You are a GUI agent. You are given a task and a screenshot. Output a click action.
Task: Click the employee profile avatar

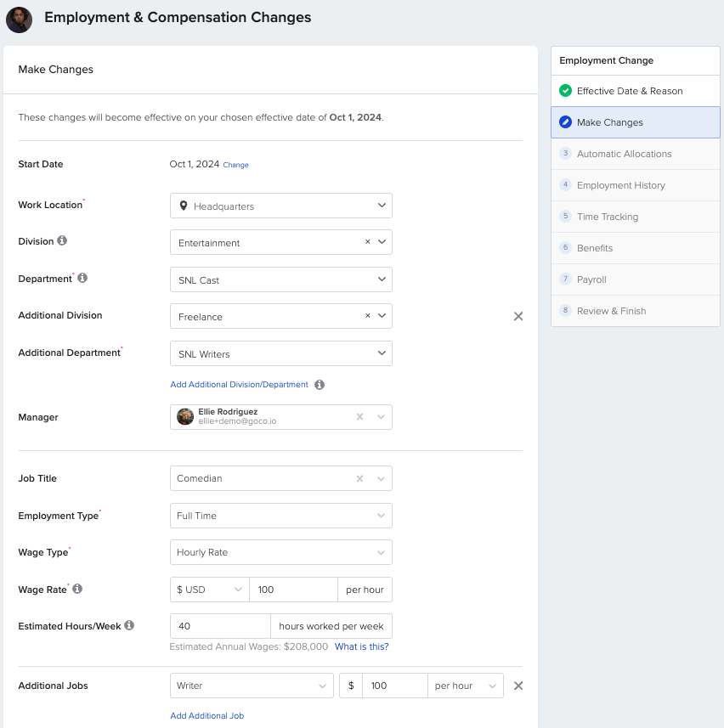pyautogui.click(x=19, y=20)
